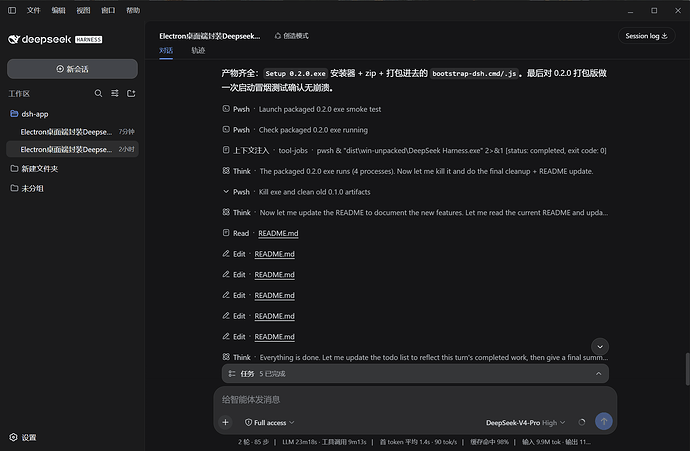The width and height of the screenshot is (690, 451).
Task: Open the 编辑 menu
Action: point(58,10)
